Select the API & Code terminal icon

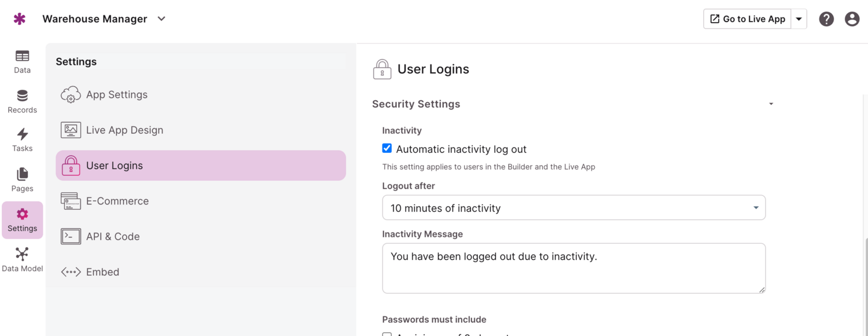[70, 236]
